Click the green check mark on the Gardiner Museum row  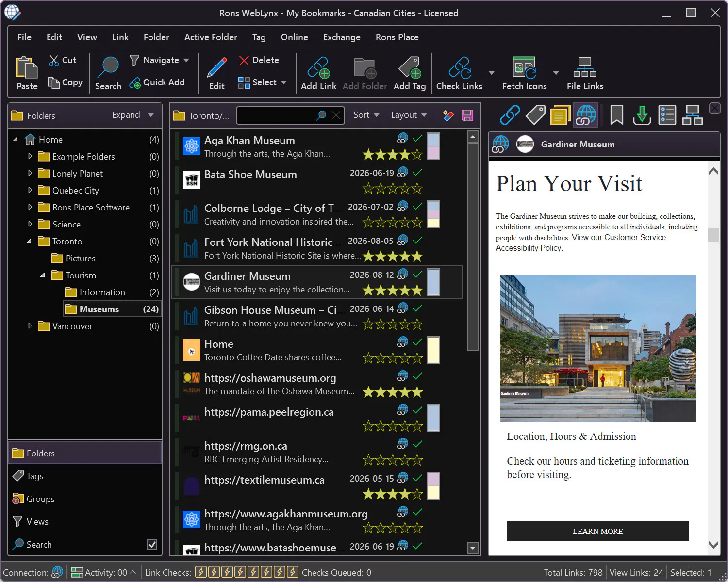[x=417, y=274]
